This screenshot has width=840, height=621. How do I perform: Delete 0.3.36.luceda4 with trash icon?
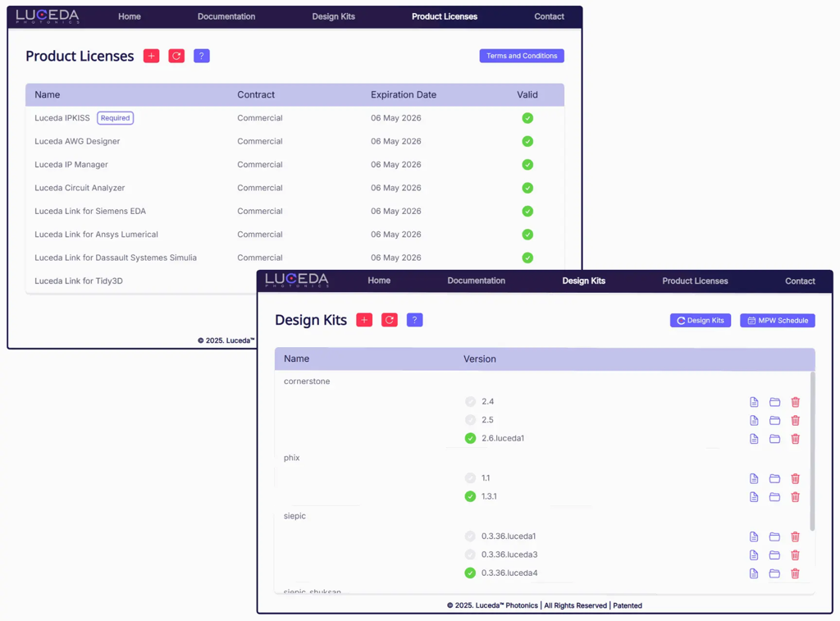796,573
